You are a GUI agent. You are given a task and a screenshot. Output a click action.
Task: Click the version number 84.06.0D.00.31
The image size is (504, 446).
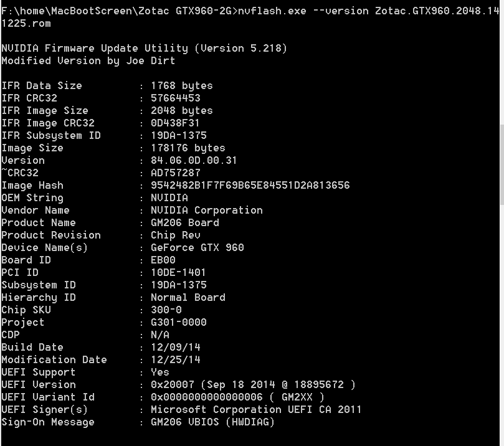click(194, 160)
